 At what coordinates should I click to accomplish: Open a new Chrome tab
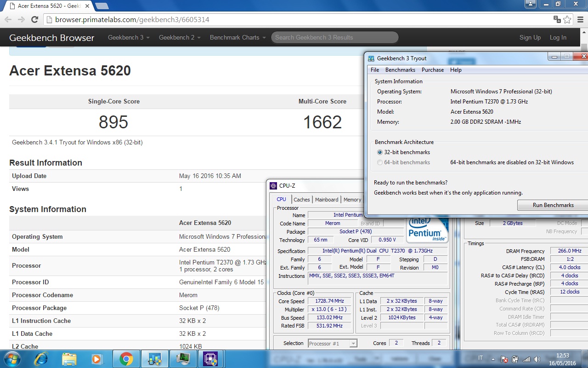[102, 6]
